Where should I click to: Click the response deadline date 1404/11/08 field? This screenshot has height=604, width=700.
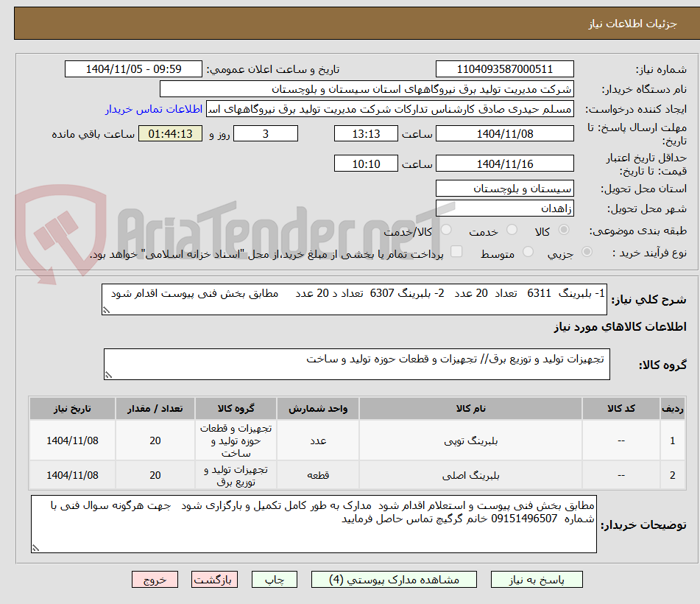[504, 133]
